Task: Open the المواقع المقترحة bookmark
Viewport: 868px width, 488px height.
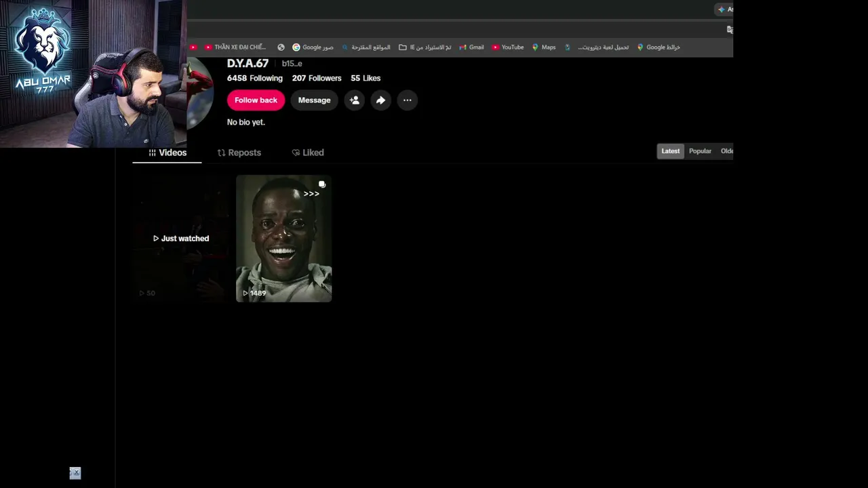Action: coord(366,47)
